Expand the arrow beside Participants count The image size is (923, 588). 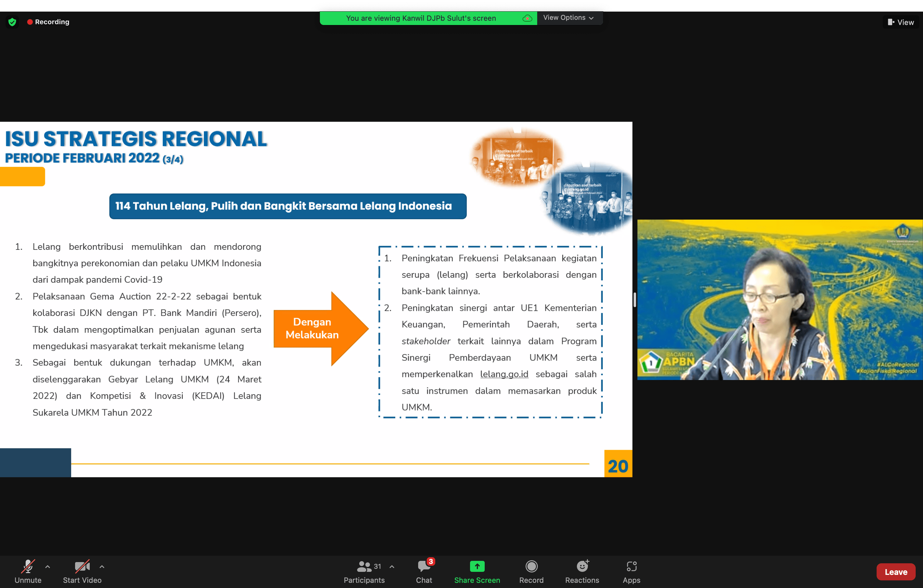coord(392,567)
